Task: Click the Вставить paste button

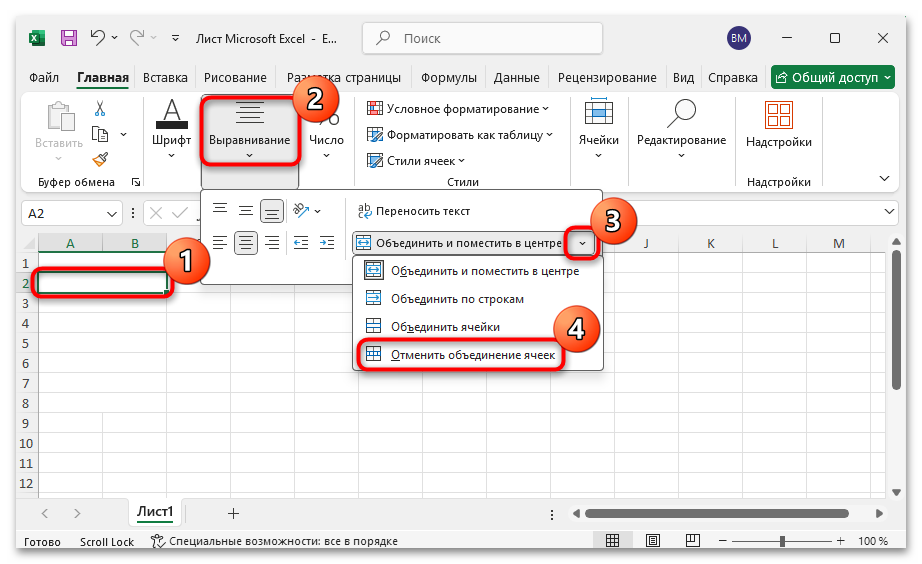Action: tap(59, 131)
